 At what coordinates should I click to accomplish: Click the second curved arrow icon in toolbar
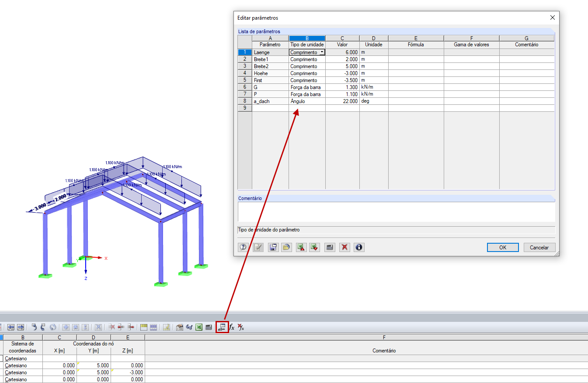pyautogui.click(x=43, y=327)
